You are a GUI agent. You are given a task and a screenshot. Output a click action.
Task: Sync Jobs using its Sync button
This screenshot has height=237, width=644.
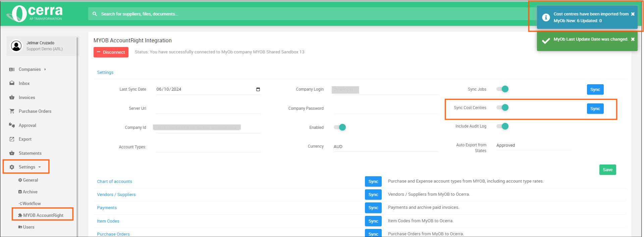pyautogui.click(x=595, y=90)
